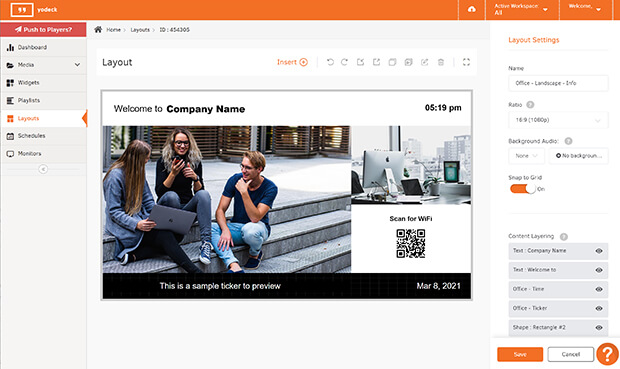
Task: Click the Ratio help icon
Action: (x=531, y=105)
